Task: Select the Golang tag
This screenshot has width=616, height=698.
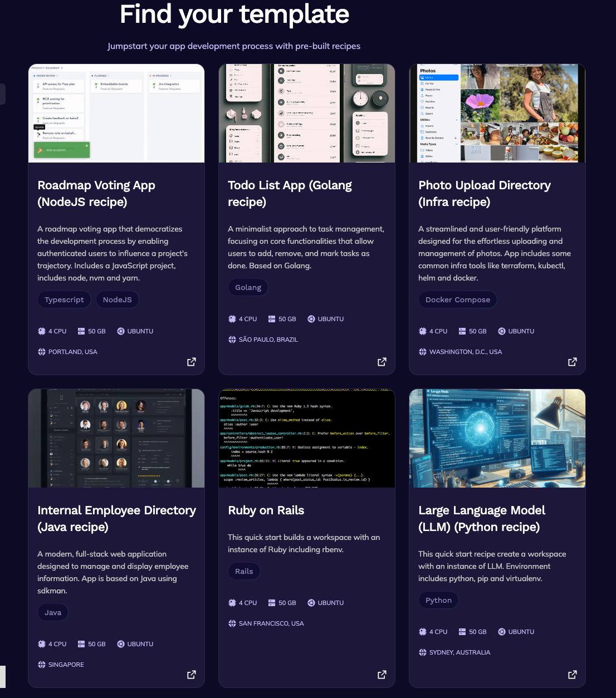Action: (x=248, y=287)
